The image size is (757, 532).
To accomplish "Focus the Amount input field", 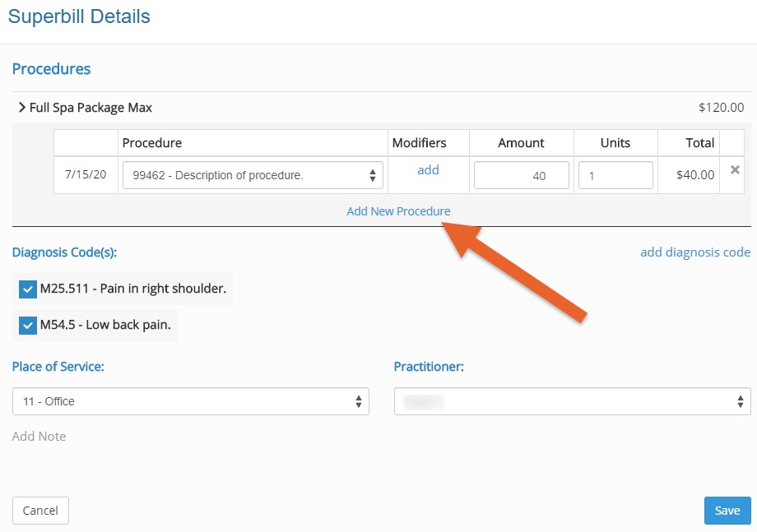I will [x=522, y=175].
